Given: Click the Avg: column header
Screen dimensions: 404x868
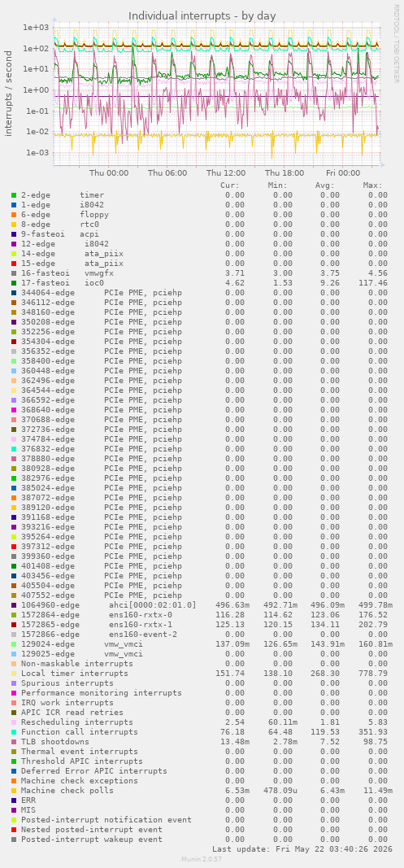Looking at the screenshot, I should click(x=324, y=185).
